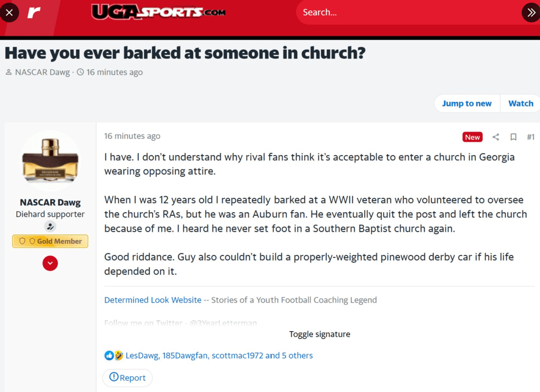Click NASCAR Dawg's perfume bottle avatar
This screenshot has height=392, width=540.
[x=51, y=160]
